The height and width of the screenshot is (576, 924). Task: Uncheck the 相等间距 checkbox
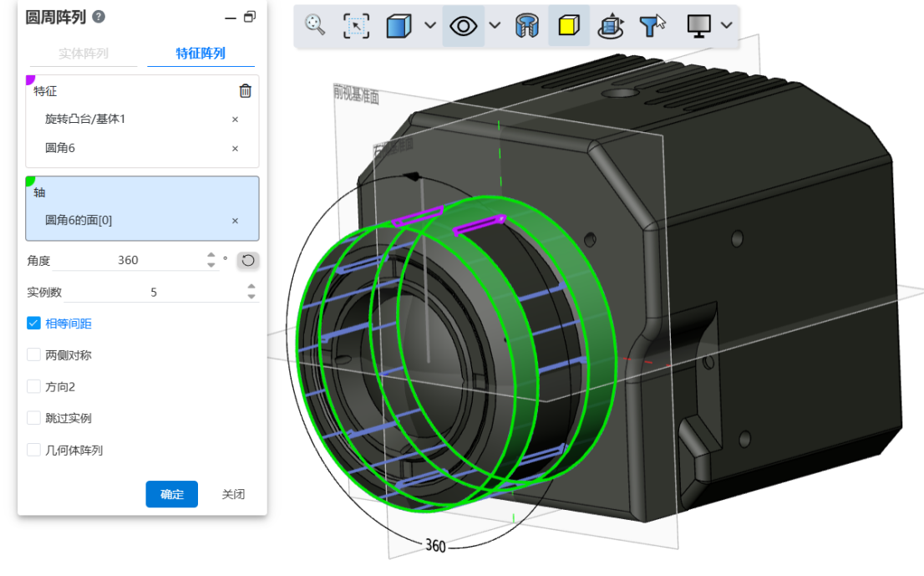pos(33,323)
